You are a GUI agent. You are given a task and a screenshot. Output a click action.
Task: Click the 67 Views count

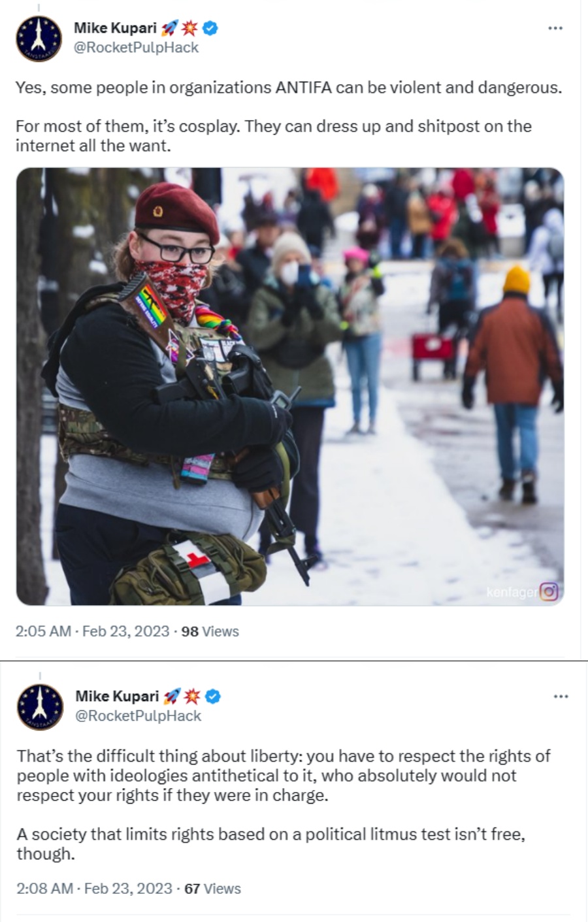click(212, 889)
